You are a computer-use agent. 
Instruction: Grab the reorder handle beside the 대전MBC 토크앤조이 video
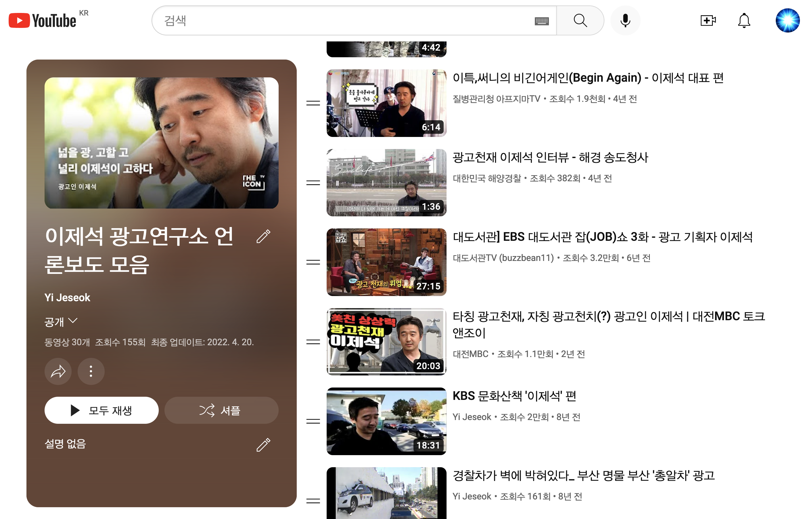[313, 342]
